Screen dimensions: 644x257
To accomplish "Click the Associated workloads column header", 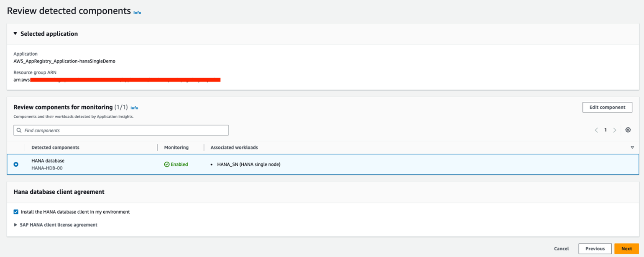I will [234, 147].
